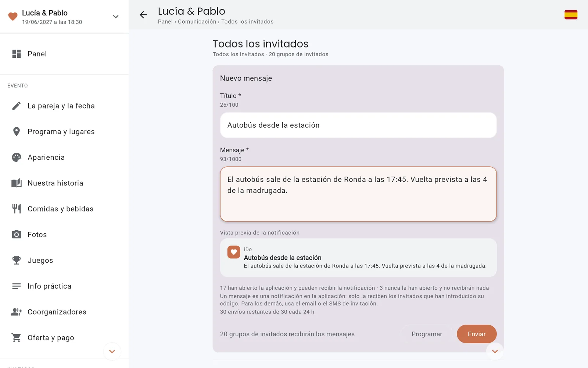
Task: Click the Programar button
Action: click(427, 334)
